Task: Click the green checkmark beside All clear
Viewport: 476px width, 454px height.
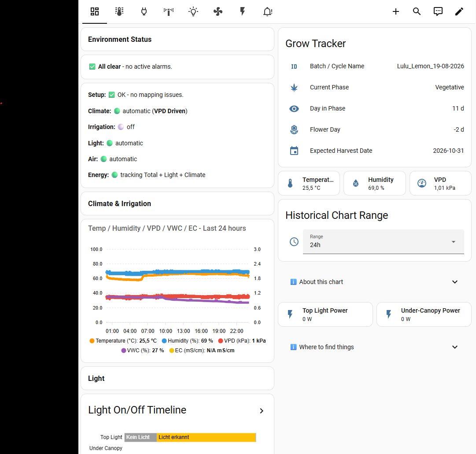Action: [x=92, y=66]
